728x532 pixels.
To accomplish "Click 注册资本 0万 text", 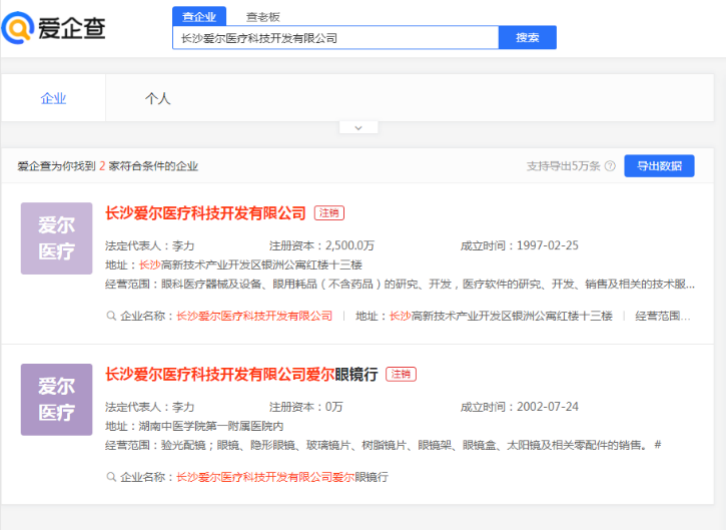I will 306,407.
